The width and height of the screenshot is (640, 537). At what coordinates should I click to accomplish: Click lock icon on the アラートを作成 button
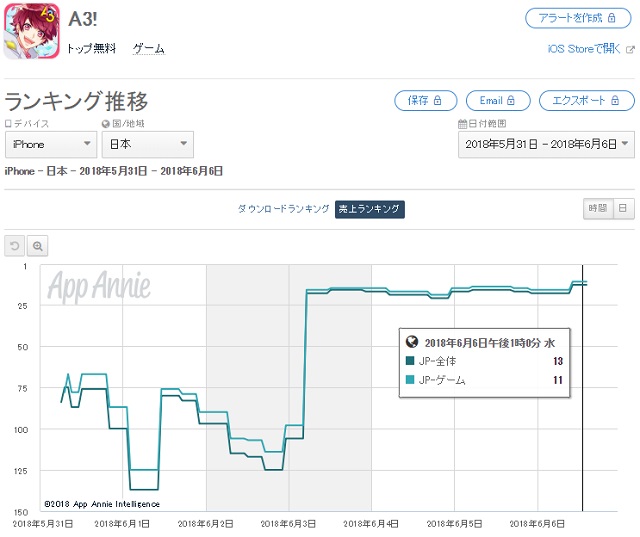[x=611, y=18]
